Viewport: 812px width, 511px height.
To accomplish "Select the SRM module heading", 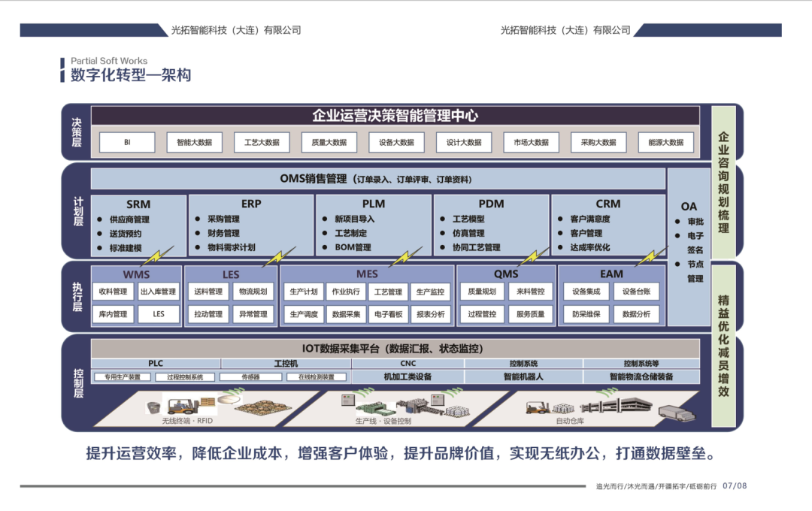I will pyautogui.click(x=138, y=204).
